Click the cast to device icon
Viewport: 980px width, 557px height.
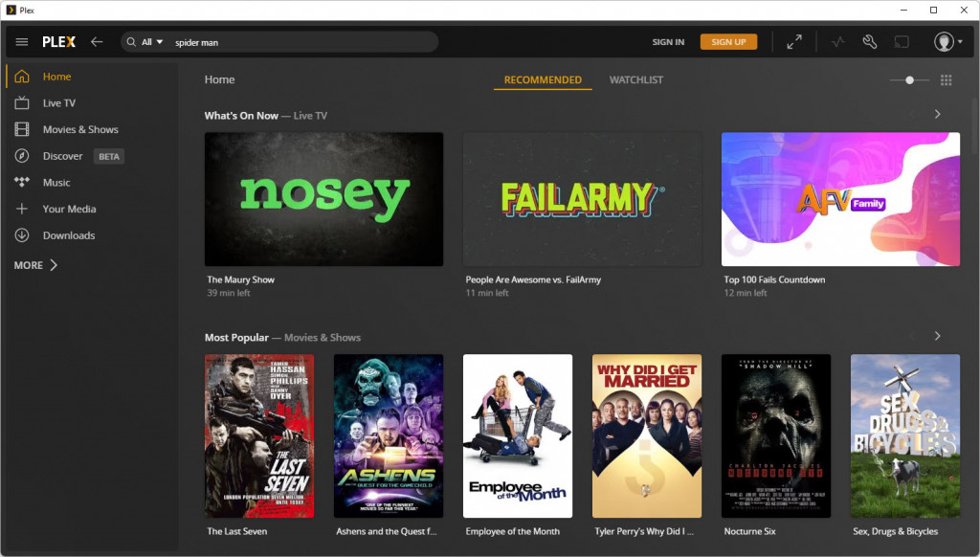click(902, 42)
